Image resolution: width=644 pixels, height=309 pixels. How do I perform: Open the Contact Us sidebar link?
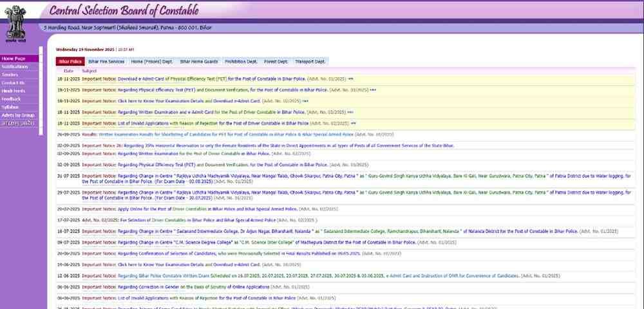click(13, 83)
